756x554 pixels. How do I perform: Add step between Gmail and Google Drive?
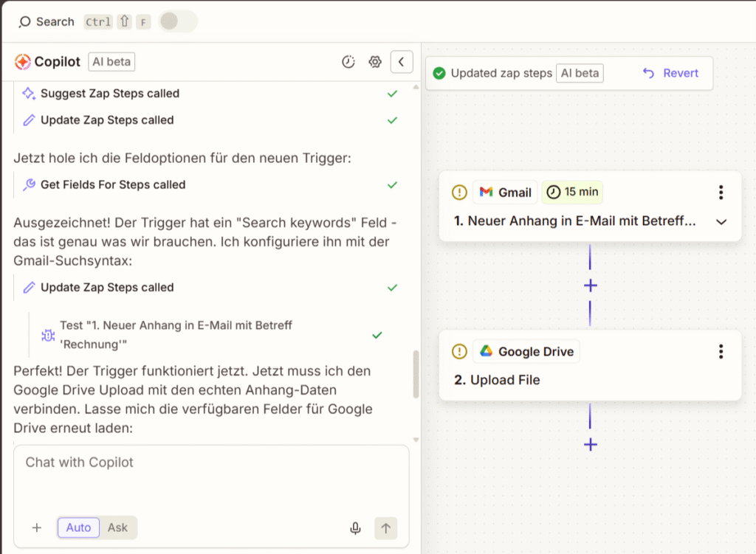pyautogui.click(x=590, y=285)
